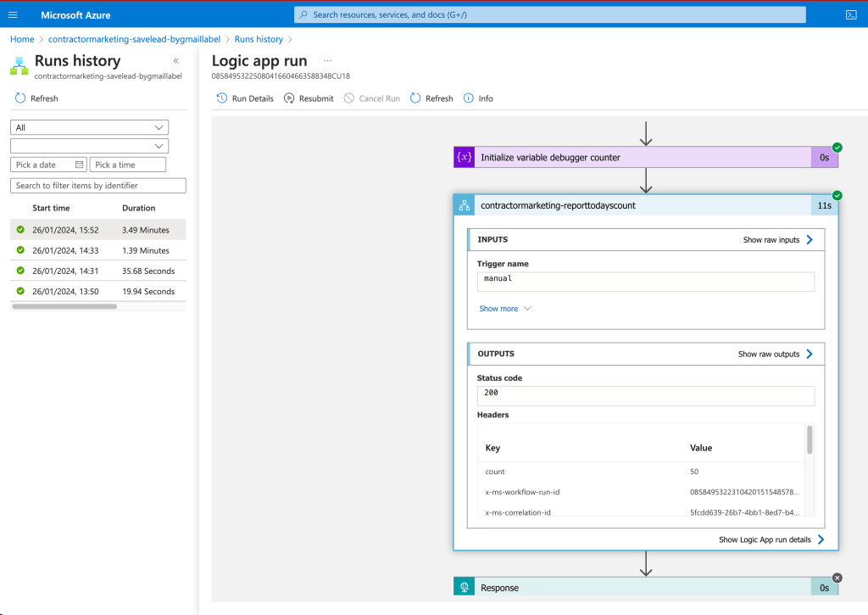Open the All status filter dropdown
The image size is (868, 615).
click(x=89, y=127)
